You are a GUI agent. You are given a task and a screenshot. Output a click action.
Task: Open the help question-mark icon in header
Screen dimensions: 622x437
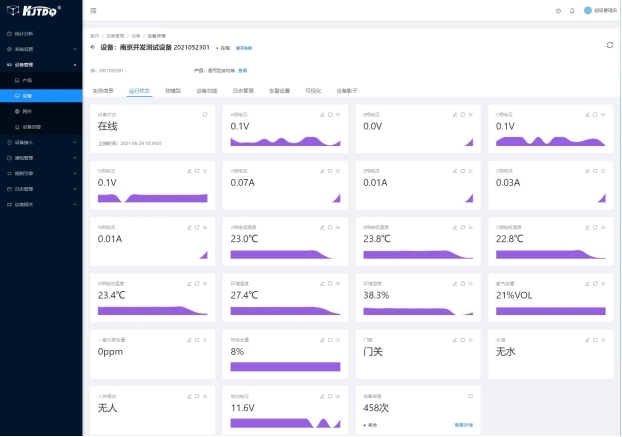pyautogui.click(x=558, y=10)
